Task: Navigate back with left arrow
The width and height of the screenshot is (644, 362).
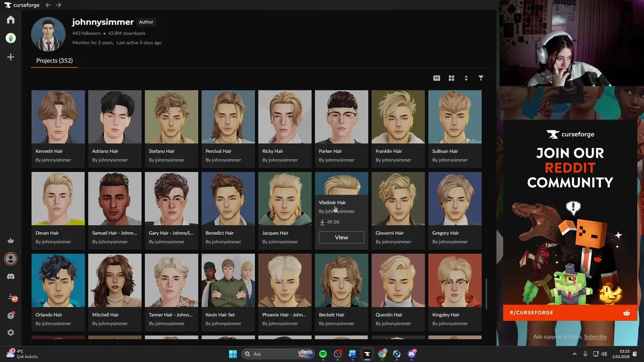Action: 48,5
